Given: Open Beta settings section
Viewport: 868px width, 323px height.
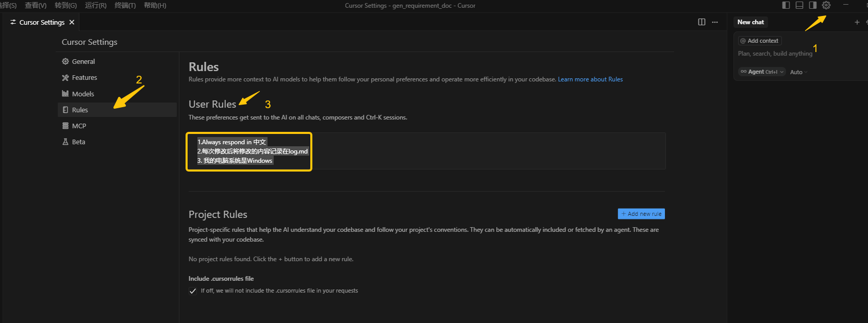Looking at the screenshot, I should click(117, 142).
